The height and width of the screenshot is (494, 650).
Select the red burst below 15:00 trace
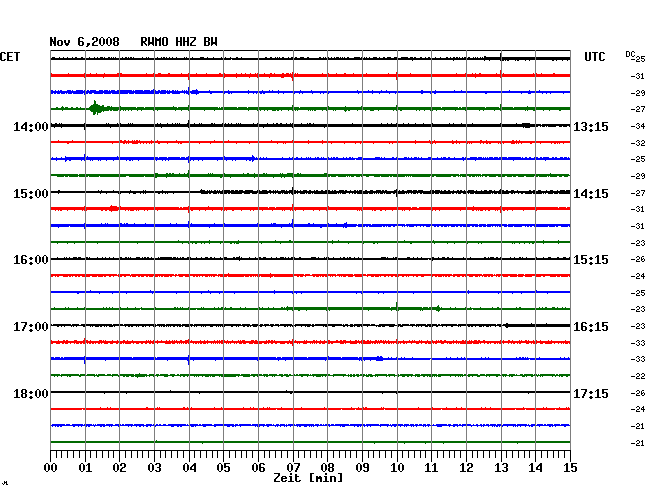tap(113, 208)
